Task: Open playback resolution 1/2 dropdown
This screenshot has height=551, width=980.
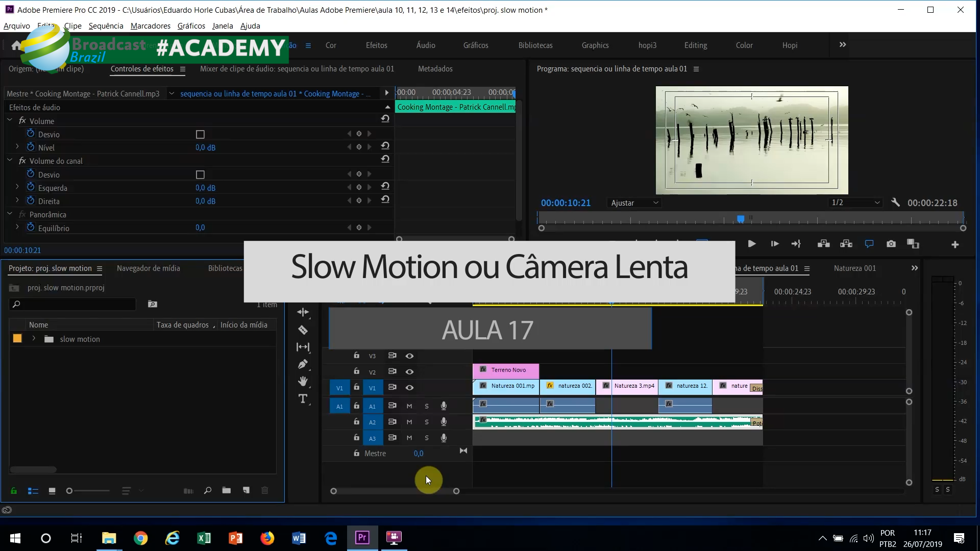Action: [855, 203]
